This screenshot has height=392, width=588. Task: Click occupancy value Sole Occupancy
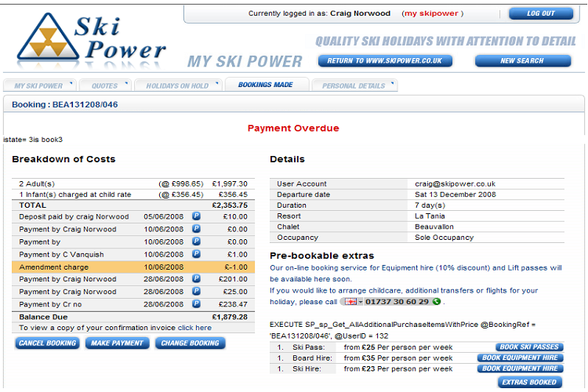(x=444, y=238)
